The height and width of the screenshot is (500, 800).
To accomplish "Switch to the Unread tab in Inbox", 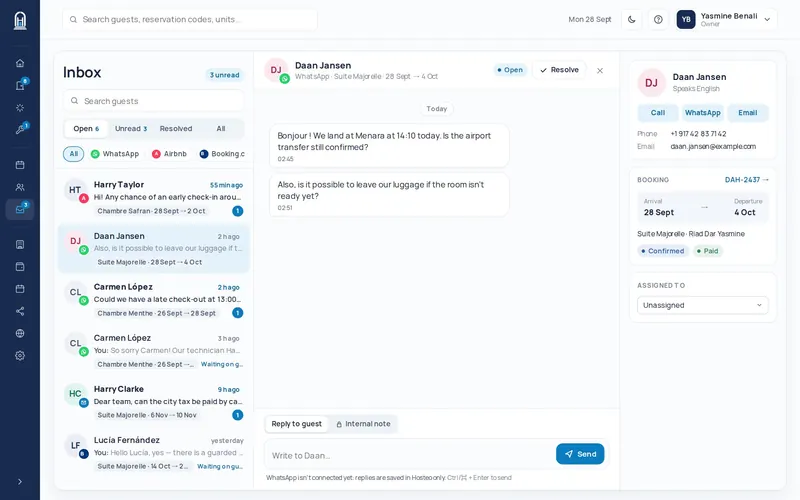I will pos(131,129).
